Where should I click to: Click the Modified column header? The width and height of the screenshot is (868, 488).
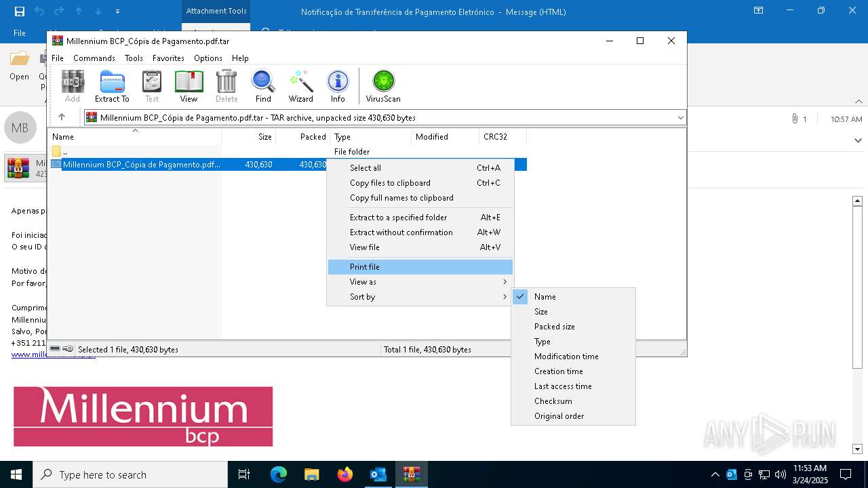(x=445, y=137)
